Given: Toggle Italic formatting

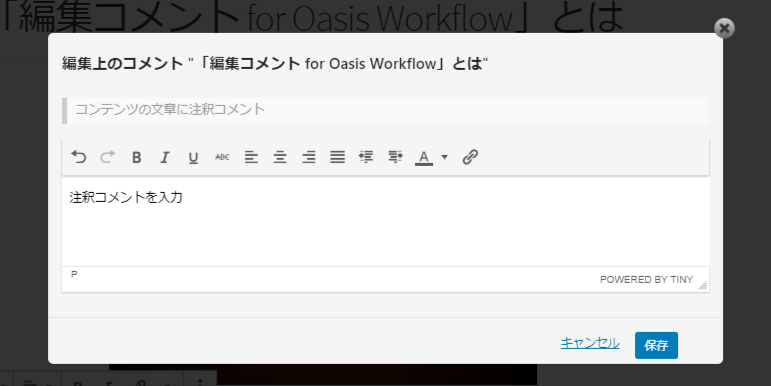Looking at the screenshot, I should click(165, 157).
